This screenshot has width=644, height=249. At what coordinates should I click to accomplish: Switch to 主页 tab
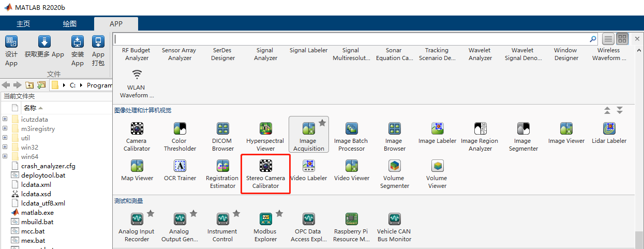click(23, 24)
